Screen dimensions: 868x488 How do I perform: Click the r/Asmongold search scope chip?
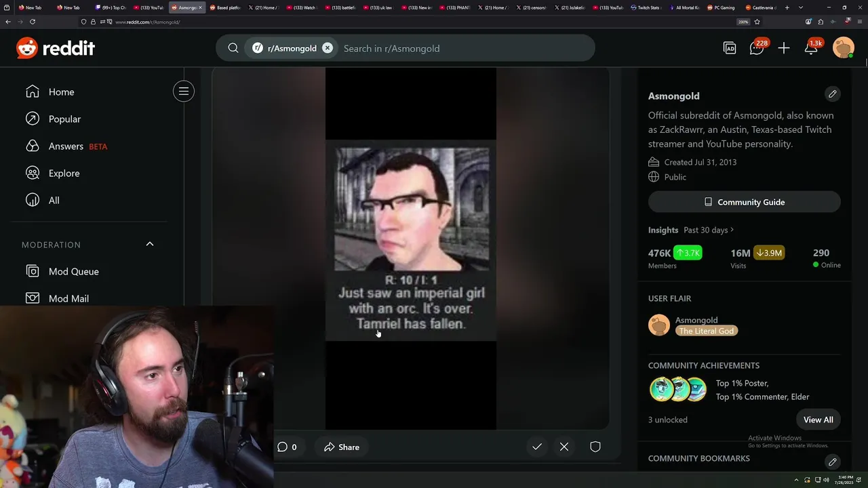292,48
